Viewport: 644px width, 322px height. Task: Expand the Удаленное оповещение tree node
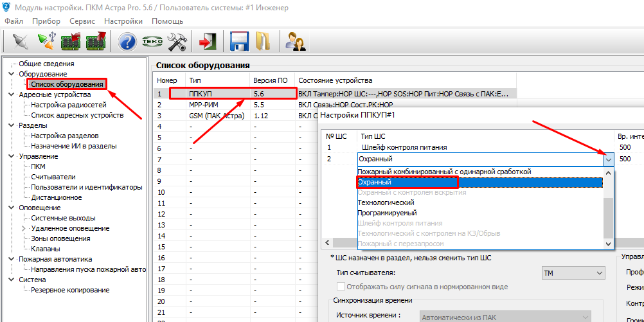tap(24, 228)
